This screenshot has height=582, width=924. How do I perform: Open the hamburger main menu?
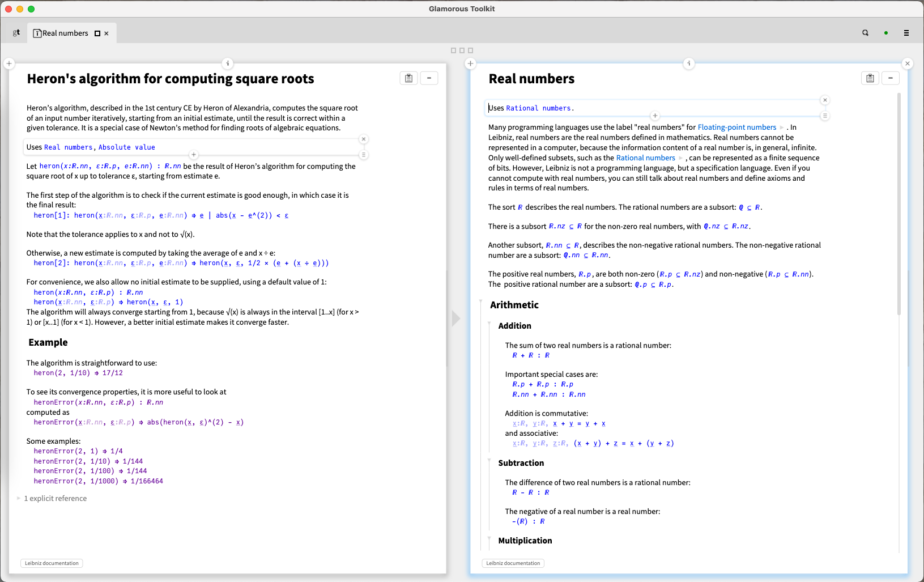906,33
